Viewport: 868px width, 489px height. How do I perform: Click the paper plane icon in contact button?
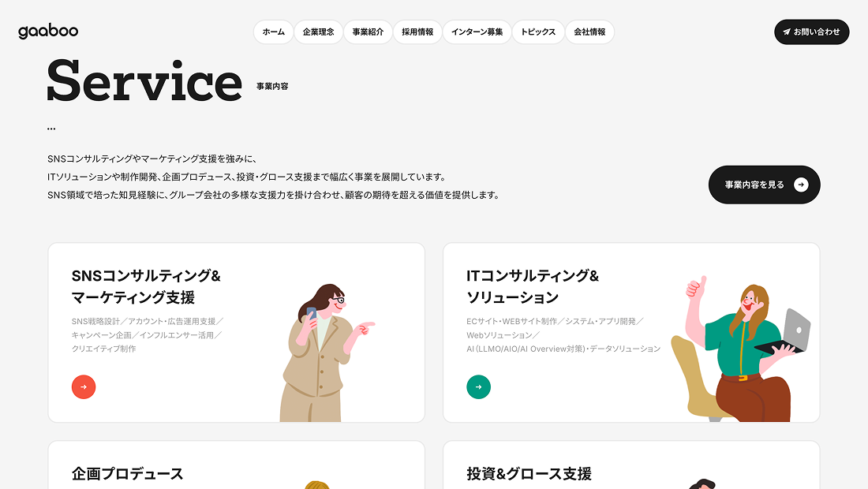[x=787, y=32]
